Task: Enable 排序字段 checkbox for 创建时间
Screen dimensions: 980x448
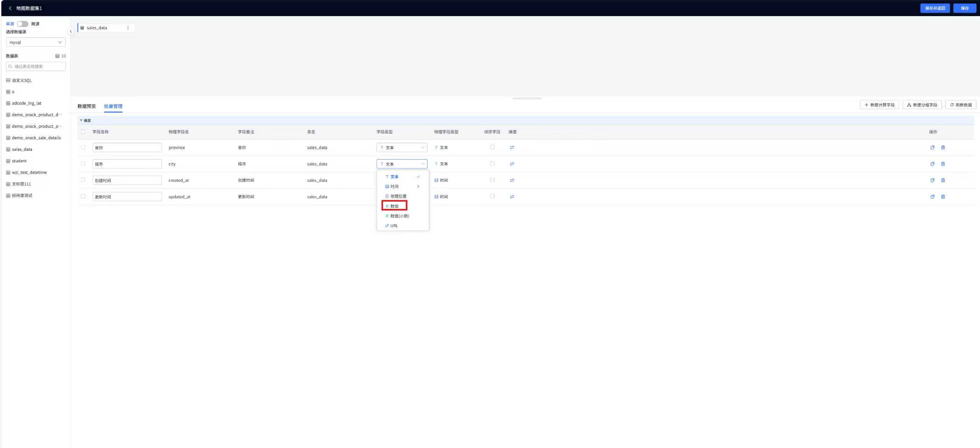Action: point(492,180)
